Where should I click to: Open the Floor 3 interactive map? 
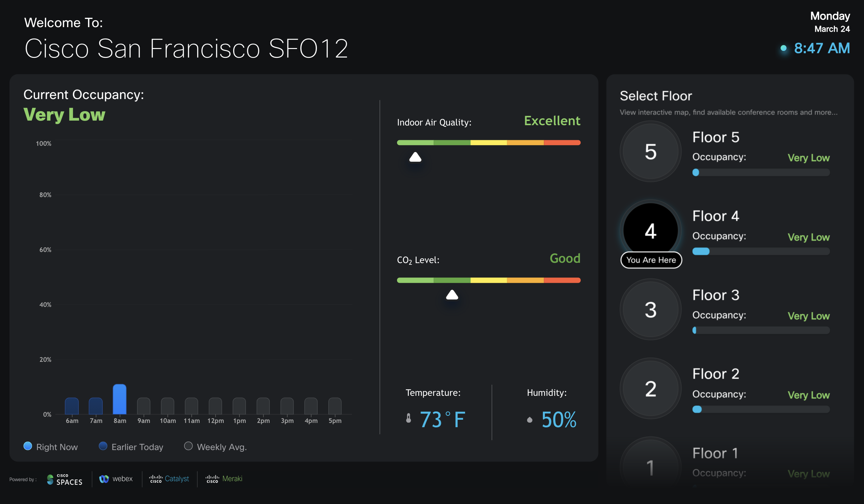coord(650,310)
